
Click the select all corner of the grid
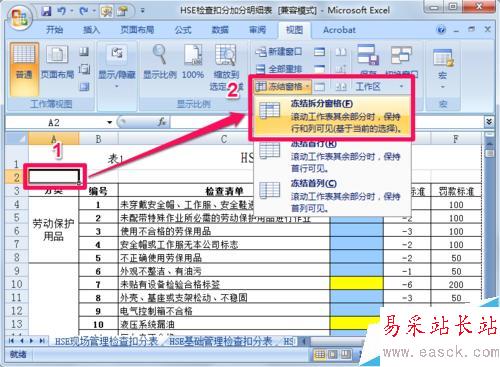[x=17, y=139]
